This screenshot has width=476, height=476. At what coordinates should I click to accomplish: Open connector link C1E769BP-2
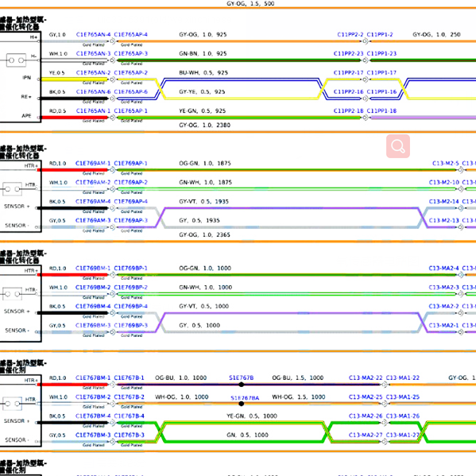[130, 288]
